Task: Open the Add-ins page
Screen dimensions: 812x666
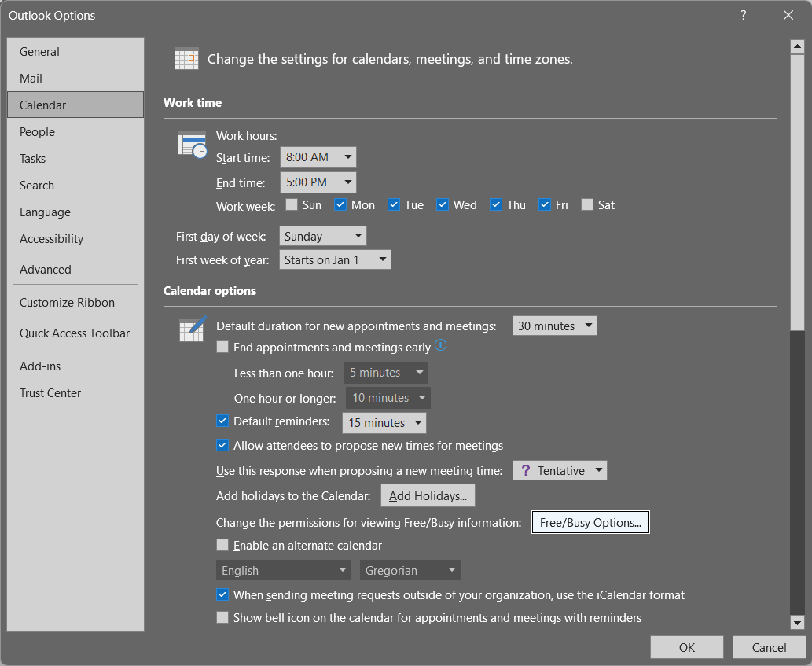Action: pos(75,366)
